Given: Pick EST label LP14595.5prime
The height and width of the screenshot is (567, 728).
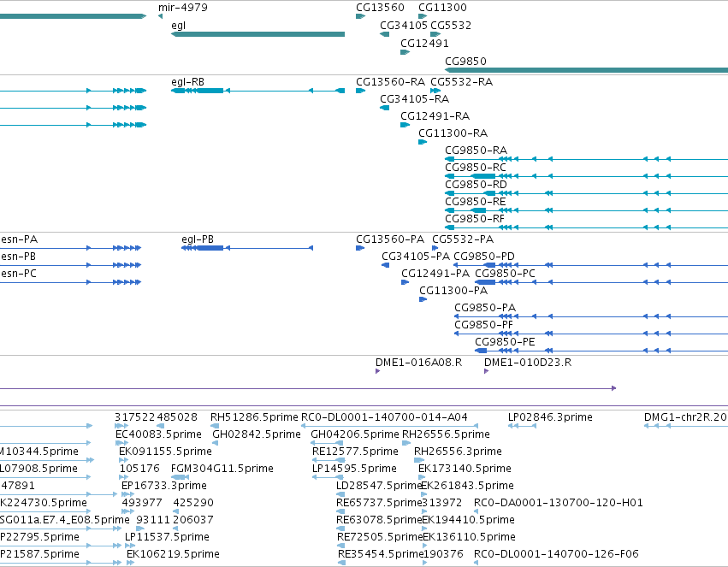Looking at the screenshot, I should (354, 469).
